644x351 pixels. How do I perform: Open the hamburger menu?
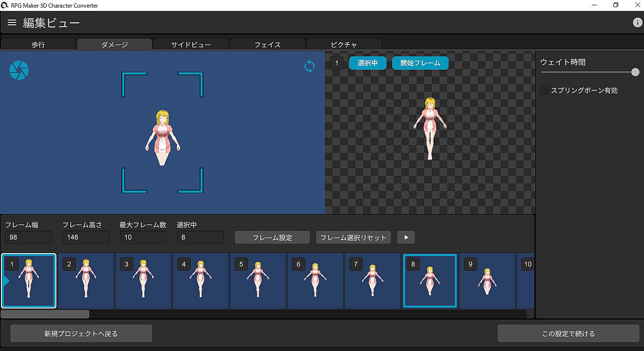(12, 23)
